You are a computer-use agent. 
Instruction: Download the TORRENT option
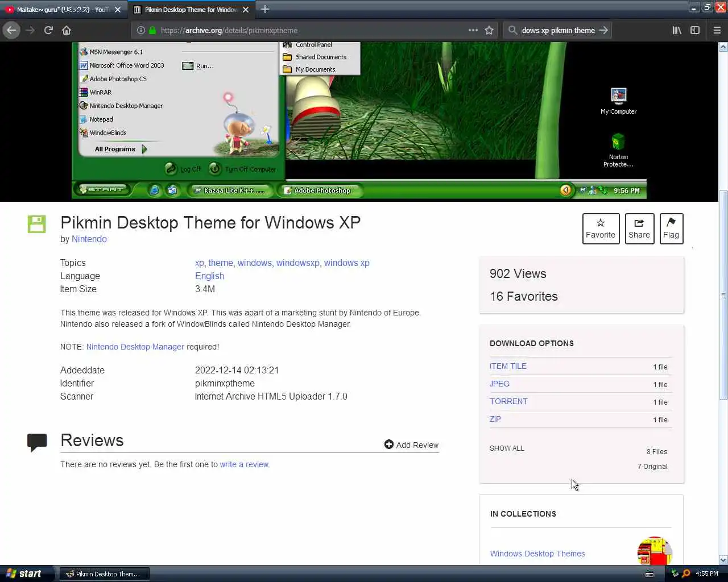tap(508, 402)
